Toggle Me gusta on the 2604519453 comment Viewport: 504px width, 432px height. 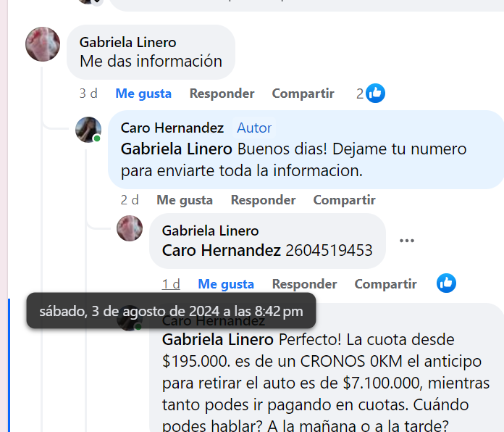pos(226,284)
